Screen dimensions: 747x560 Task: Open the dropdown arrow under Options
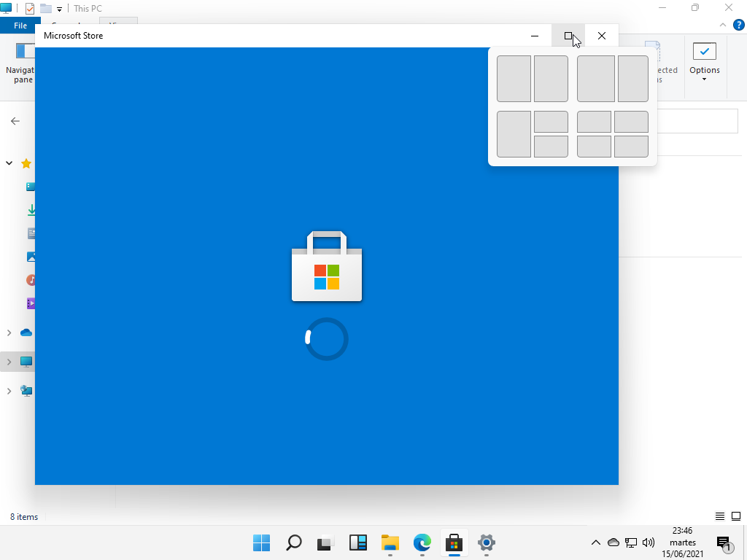pos(705,79)
